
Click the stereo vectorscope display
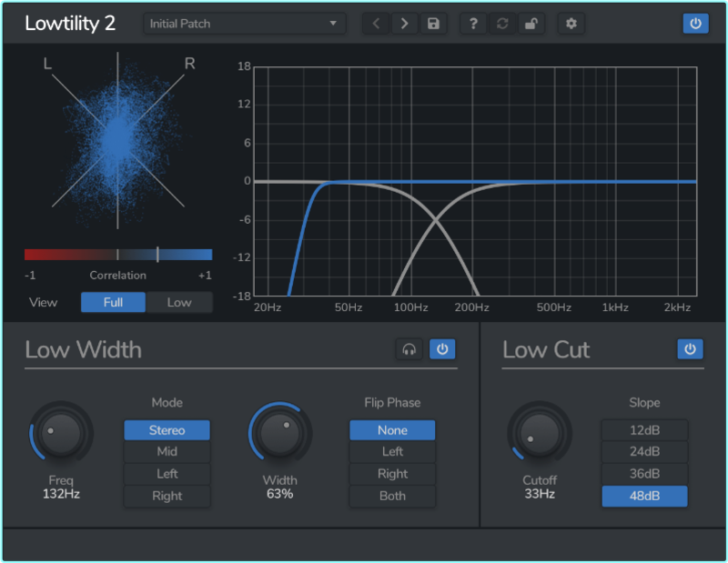(118, 140)
